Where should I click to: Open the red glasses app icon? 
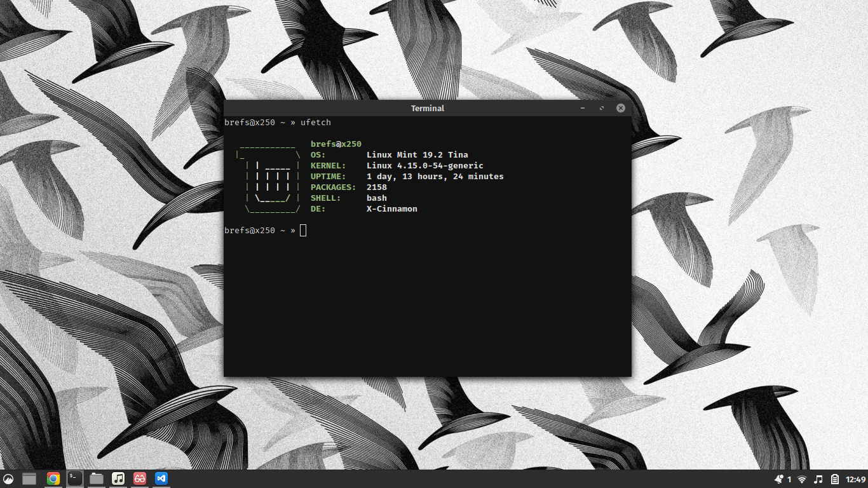tap(140, 478)
